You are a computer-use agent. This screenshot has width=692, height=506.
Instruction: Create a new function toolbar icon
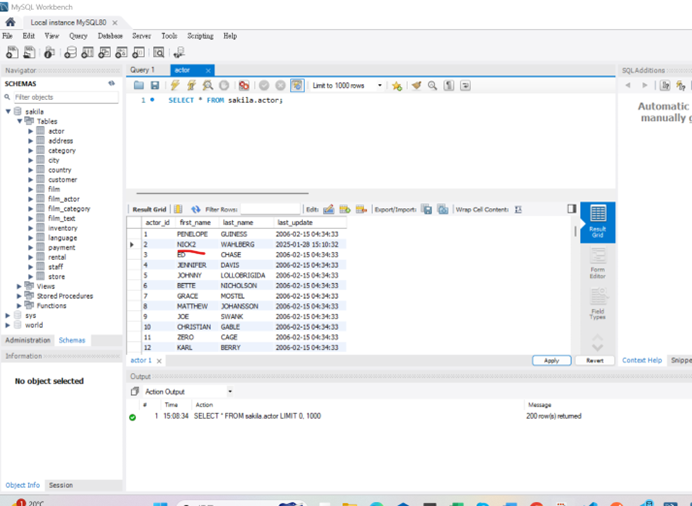pos(139,52)
